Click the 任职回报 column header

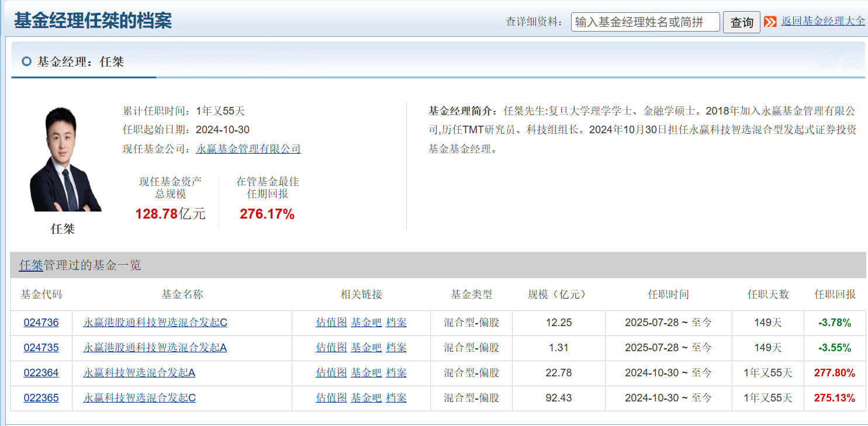835,295
